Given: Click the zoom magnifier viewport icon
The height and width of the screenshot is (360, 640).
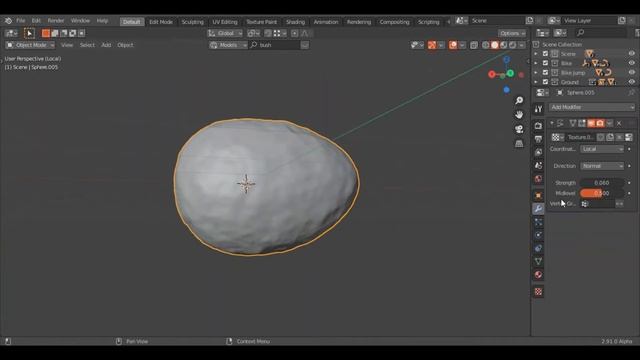Looking at the screenshot, I should [x=519, y=100].
